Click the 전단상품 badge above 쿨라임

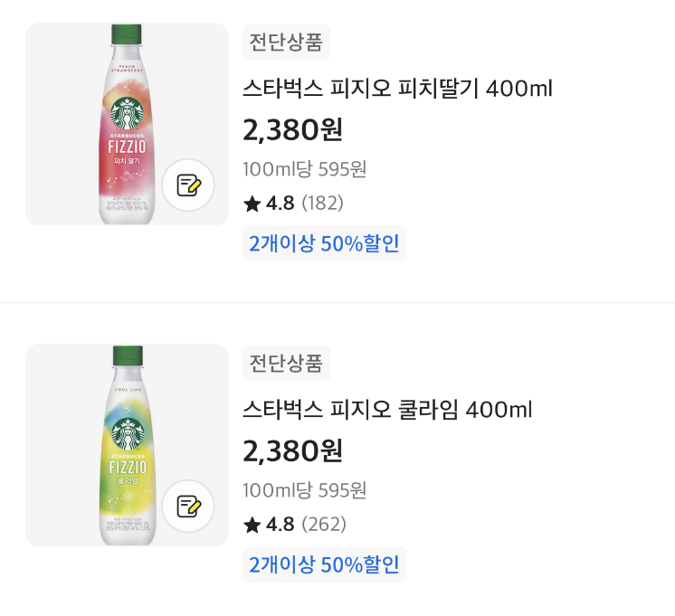click(286, 363)
